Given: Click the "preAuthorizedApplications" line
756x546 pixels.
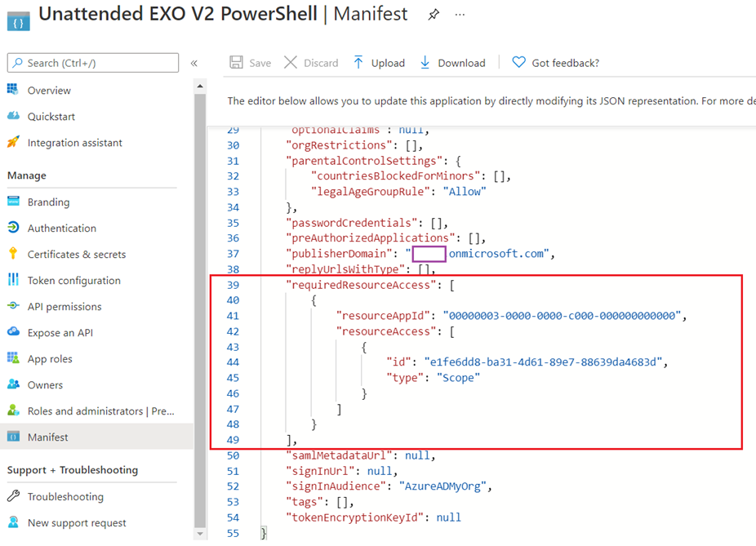Looking at the screenshot, I should (385, 238).
